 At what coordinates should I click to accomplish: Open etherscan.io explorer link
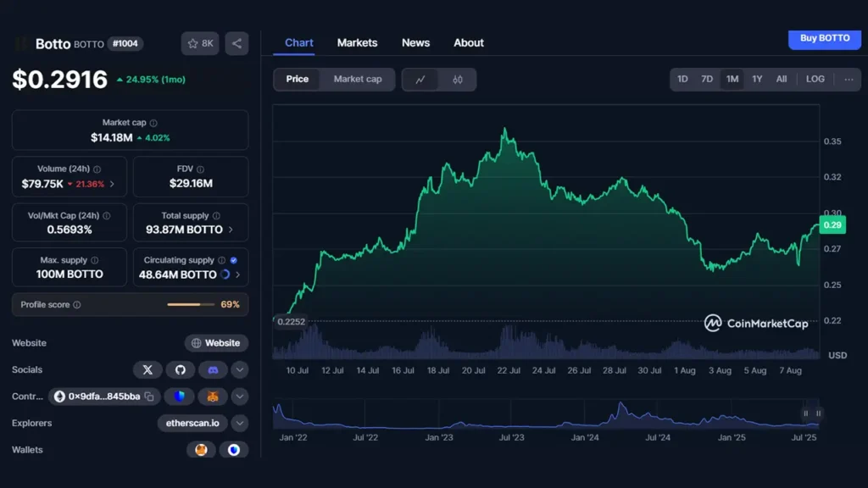tap(192, 424)
